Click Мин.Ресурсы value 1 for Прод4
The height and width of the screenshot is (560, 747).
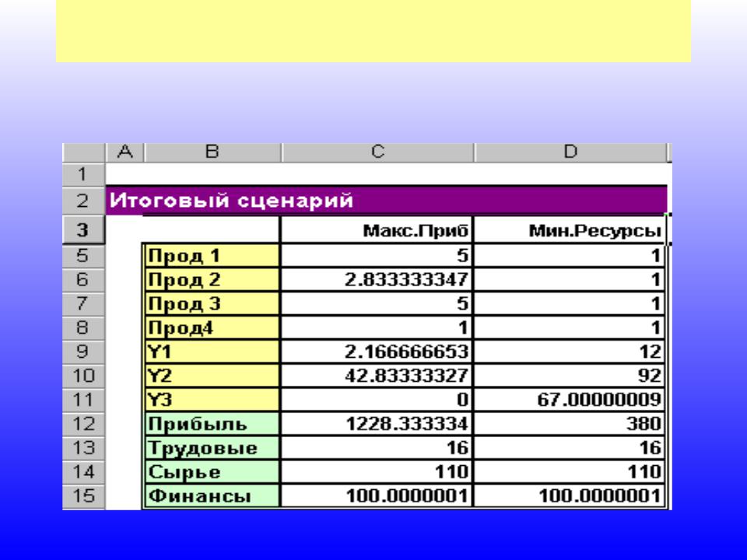point(570,327)
